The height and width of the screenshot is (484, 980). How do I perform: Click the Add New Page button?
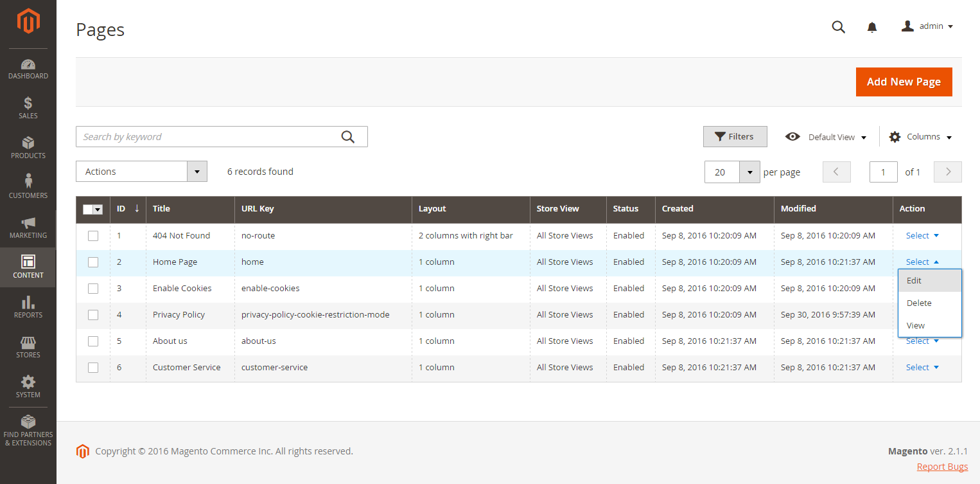904,82
